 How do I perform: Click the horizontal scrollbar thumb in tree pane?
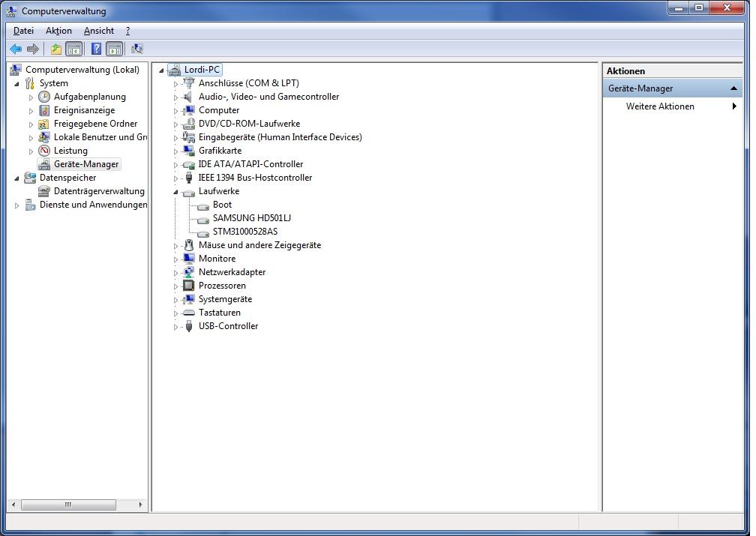(68, 505)
